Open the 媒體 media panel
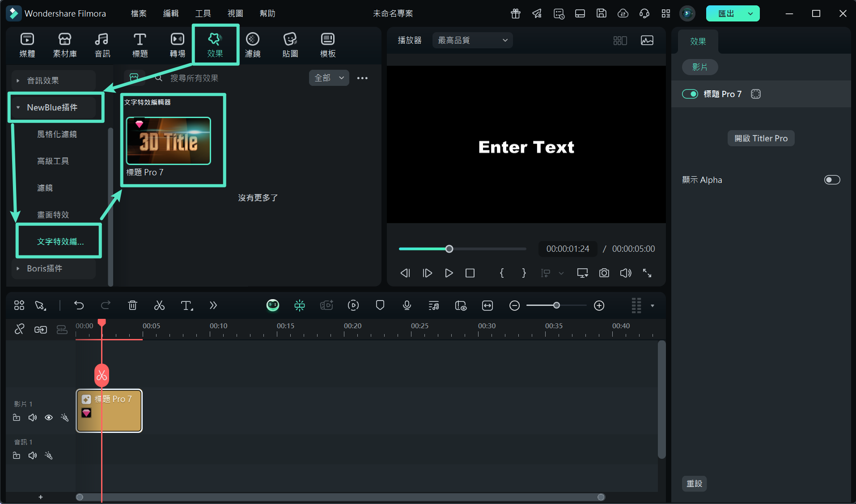 point(27,45)
